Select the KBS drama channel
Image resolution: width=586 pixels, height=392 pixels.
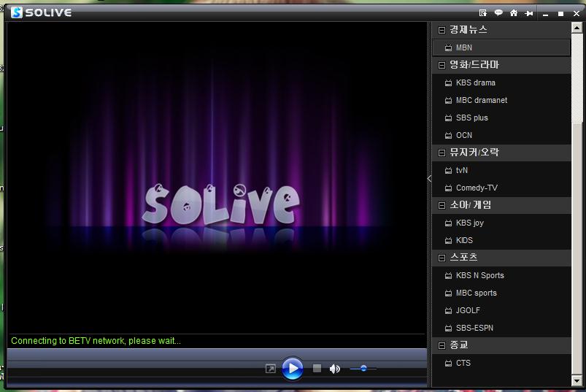(501, 82)
